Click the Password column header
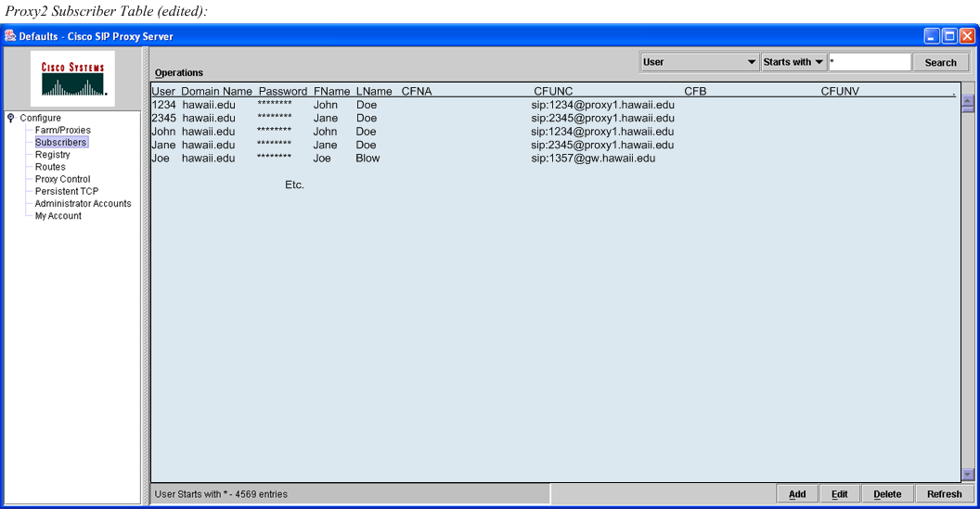The height and width of the screenshot is (509, 980). [x=283, y=91]
